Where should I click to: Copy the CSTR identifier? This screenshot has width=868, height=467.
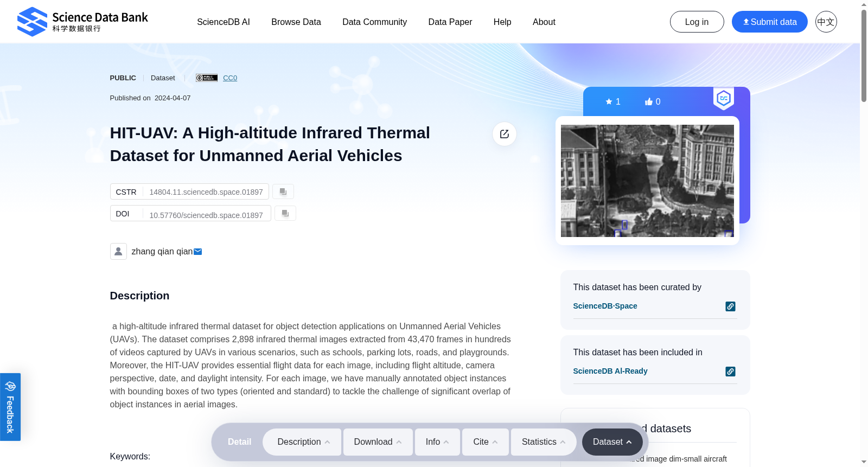[x=283, y=191]
